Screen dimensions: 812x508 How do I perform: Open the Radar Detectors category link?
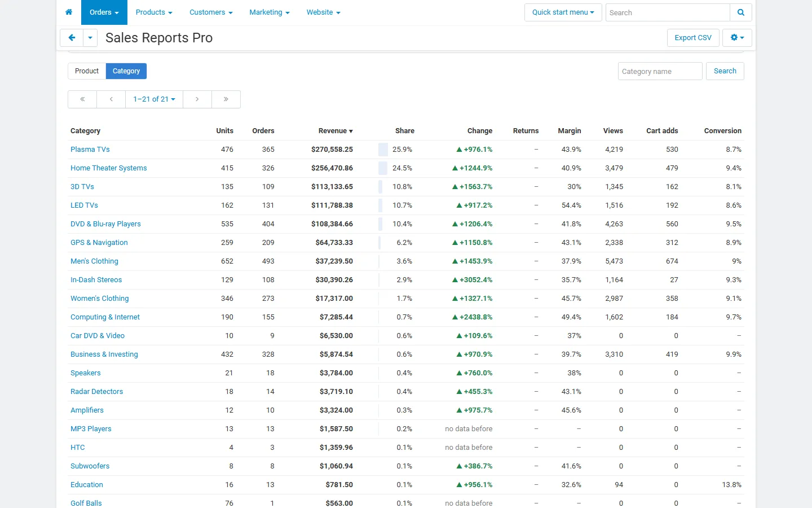96,392
